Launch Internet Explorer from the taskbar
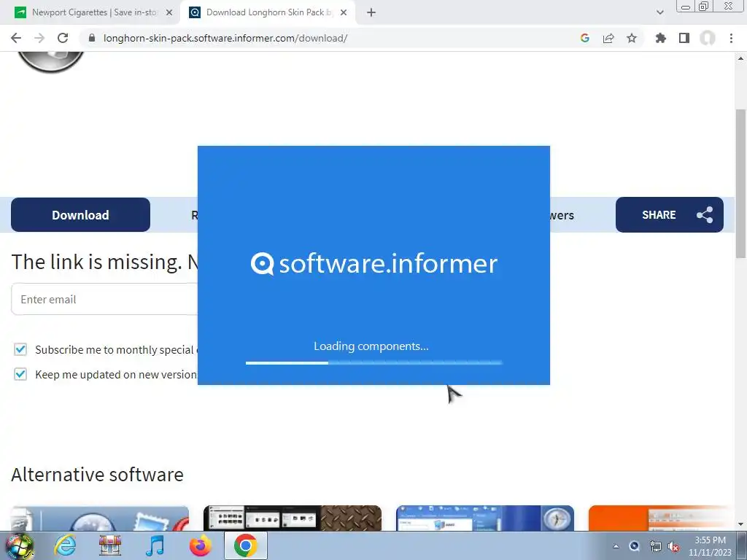This screenshot has height=560, width=747. coord(65,546)
